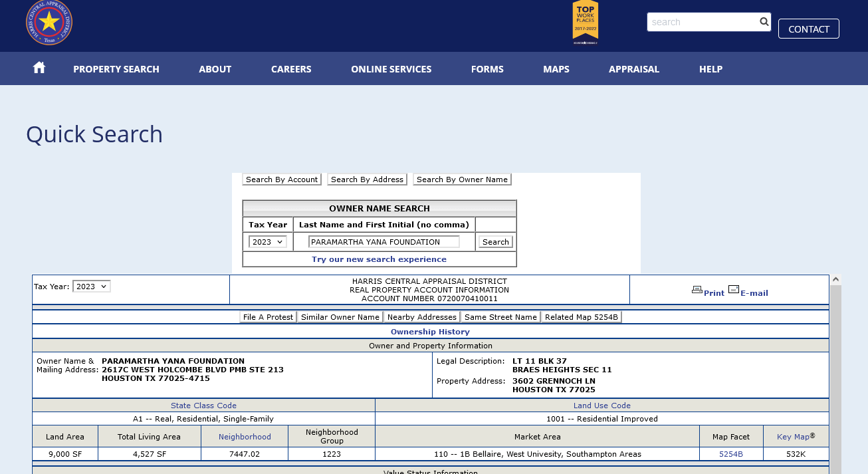Click the printer icon next to Print

coord(697,289)
